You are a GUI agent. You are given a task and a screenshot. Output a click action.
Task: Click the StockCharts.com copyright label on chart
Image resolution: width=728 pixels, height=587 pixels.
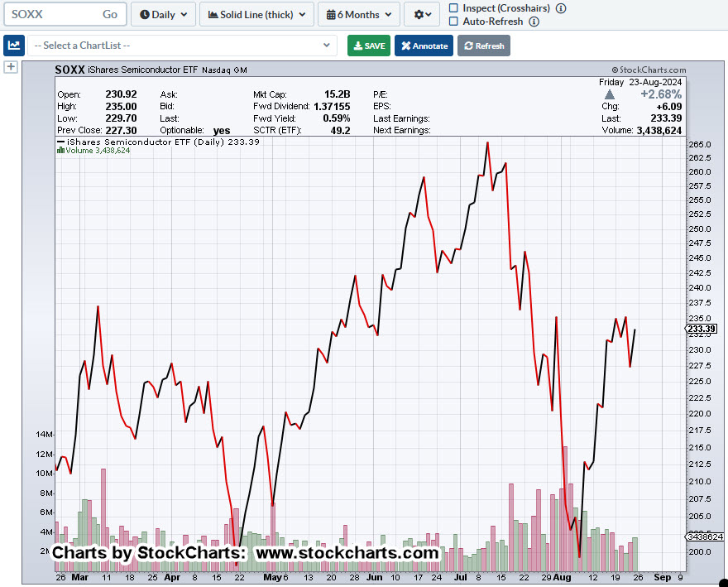[x=648, y=71]
